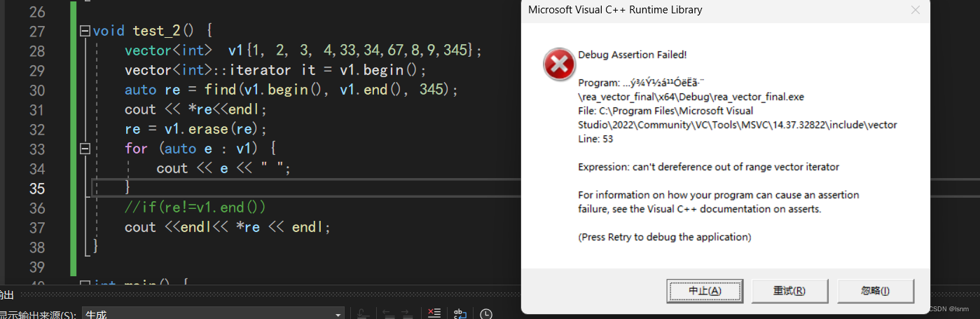Click line number 37 in the gutter

point(37,227)
